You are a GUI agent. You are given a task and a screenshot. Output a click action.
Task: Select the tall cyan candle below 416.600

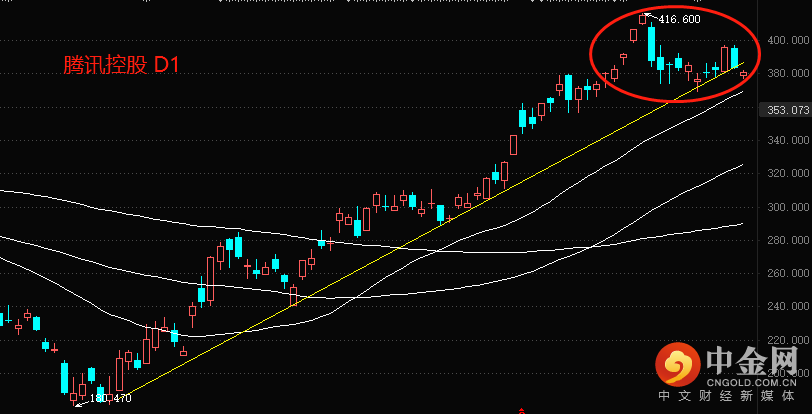tap(651, 45)
